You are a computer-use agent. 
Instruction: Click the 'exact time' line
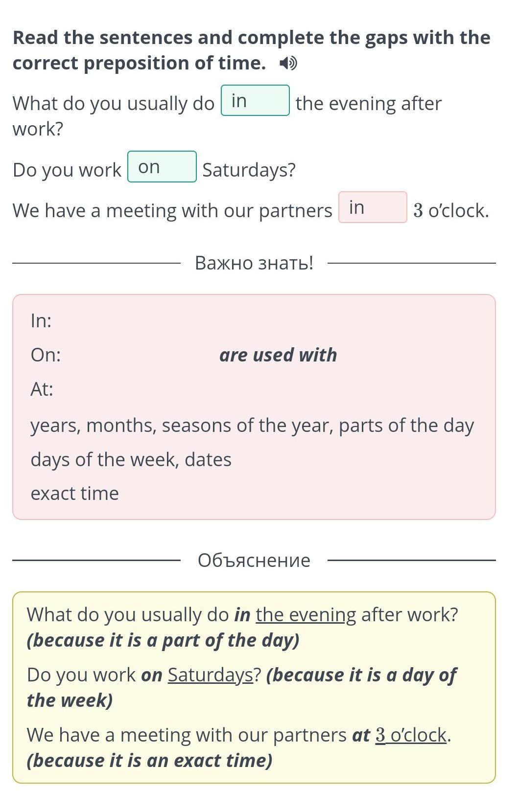[x=74, y=494]
